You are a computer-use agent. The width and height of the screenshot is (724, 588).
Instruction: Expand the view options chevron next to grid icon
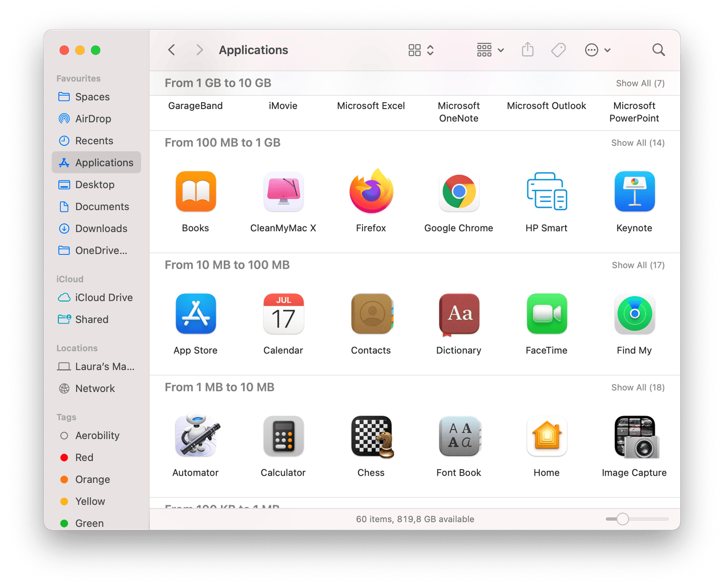(430, 50)
